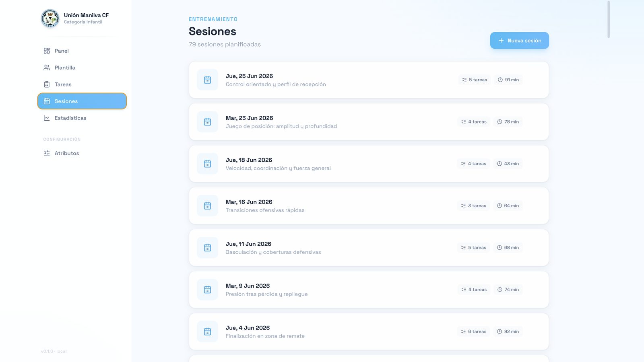Click task-list icon in the 4 Jun session
This screenshot has width=644, height=362.
click(x=463, y=331)
